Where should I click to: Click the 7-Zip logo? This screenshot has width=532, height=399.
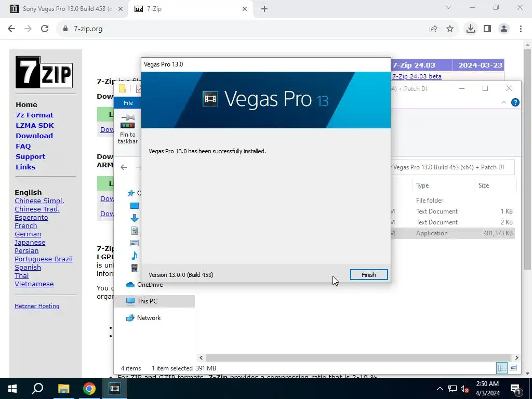tap(44, 72)
